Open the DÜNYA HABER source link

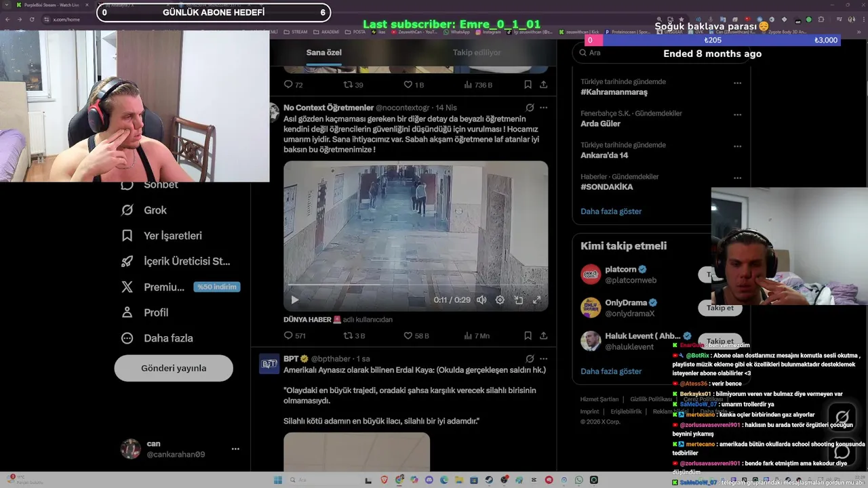pyautogui.click(x=312, y=319)
